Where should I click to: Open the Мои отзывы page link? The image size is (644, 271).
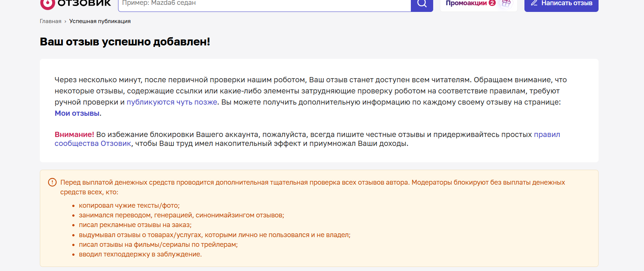(77, 113)
